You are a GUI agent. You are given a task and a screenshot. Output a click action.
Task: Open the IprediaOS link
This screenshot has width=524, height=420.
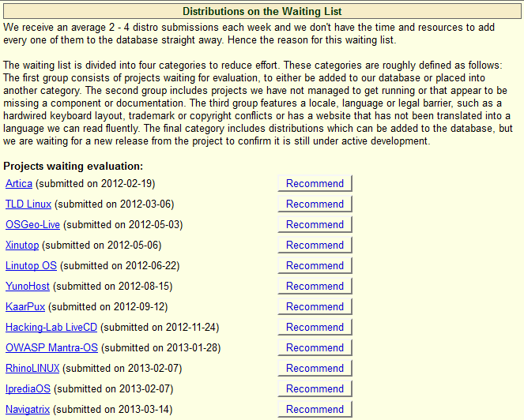point(28,388)
